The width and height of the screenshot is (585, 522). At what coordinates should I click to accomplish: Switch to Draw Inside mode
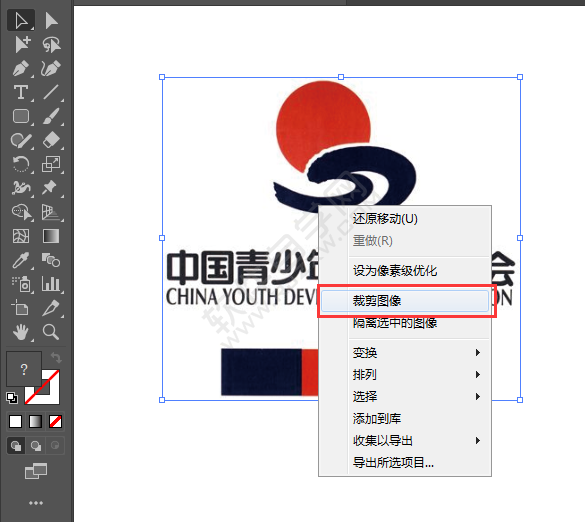click(x=55, y=446)
